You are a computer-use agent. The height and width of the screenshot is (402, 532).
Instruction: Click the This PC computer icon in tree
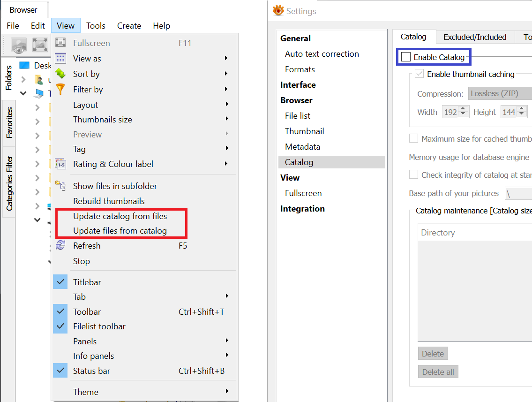click(x=39, y=93)
